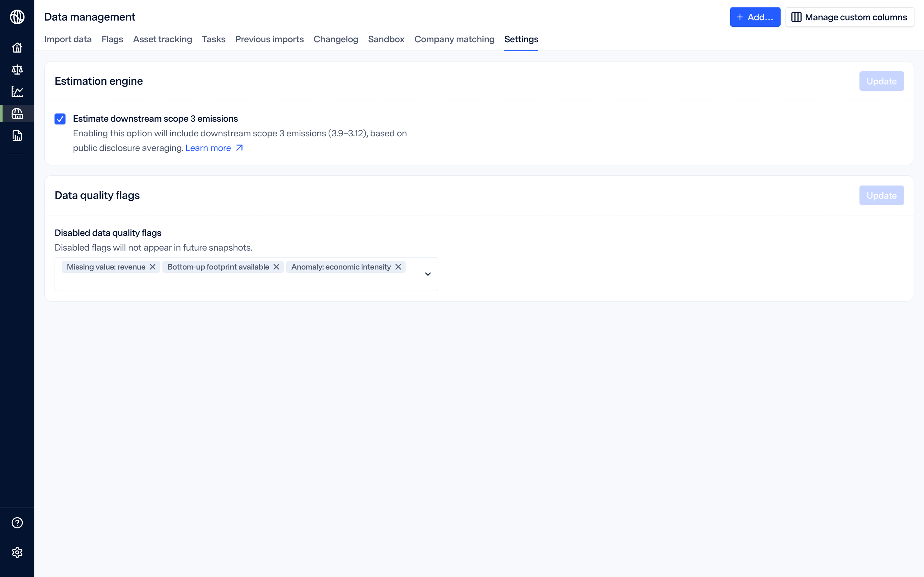This screenshot has height=577, width=924.
Task: Expand the disabled flags dropdown chevron
Action: (x=428, y=274)
